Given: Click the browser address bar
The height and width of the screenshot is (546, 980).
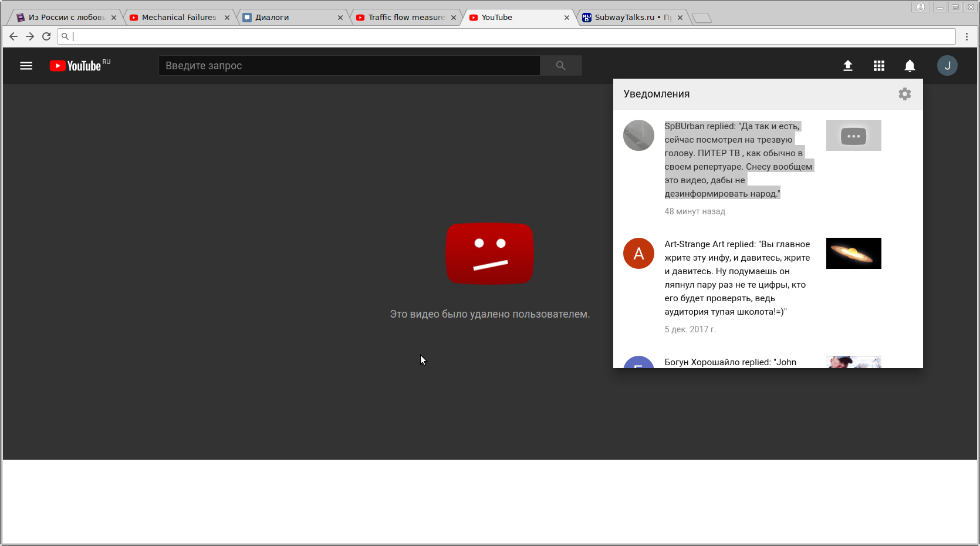Looking at the screenshot, I should tap(505, 36).
